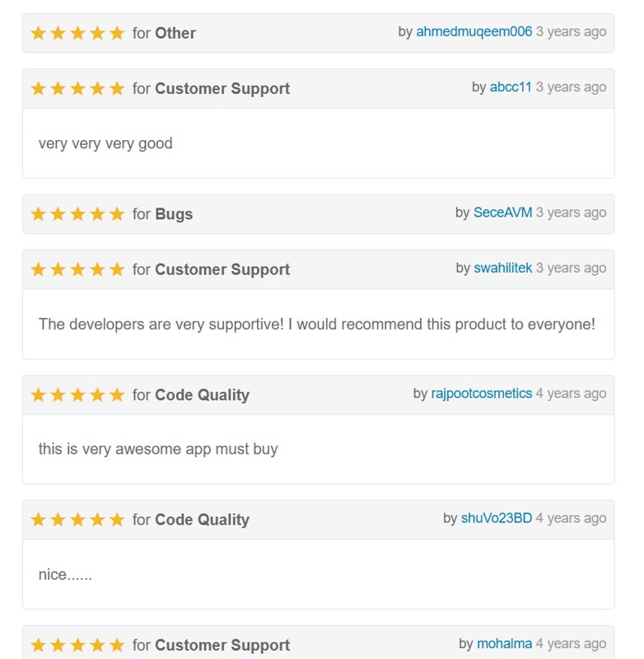Click third star on the Bugs review

[77, 214]
